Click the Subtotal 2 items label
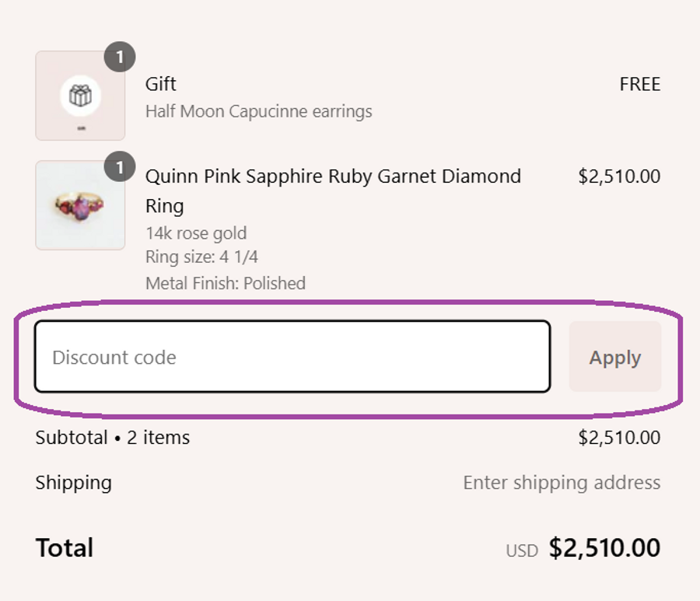Image resolution: width=700 pixels, height=601 pixels. [x=113, y=438]
